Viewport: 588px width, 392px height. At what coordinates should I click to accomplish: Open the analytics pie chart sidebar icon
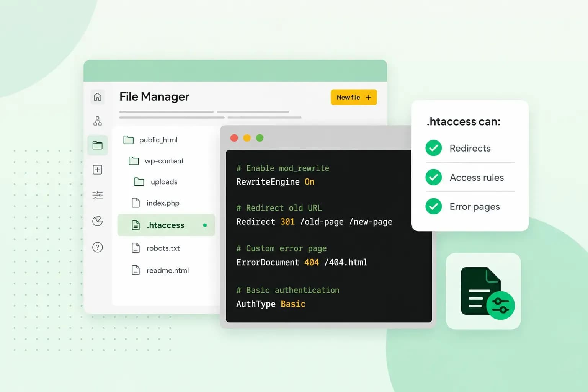click(x=98, y=221)
